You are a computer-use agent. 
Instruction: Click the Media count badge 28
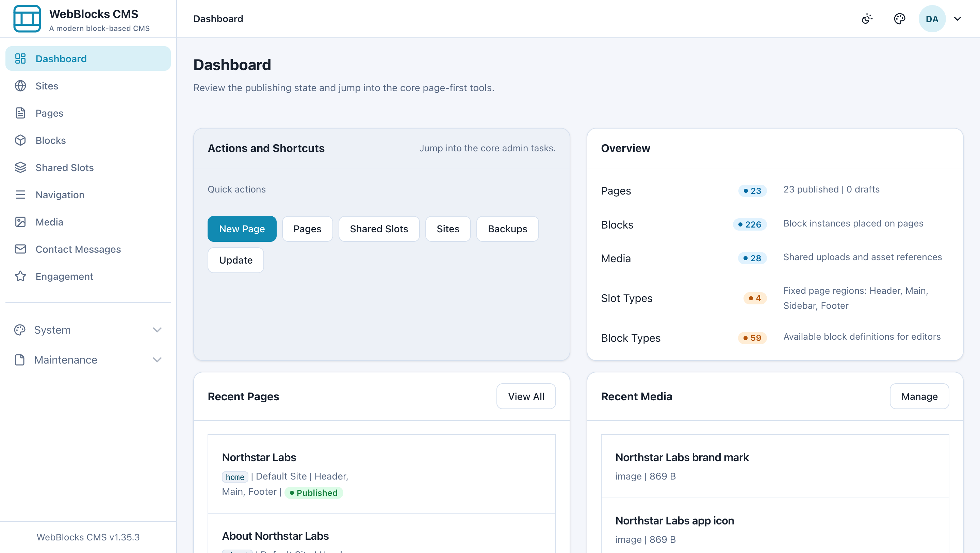[752, 258]
